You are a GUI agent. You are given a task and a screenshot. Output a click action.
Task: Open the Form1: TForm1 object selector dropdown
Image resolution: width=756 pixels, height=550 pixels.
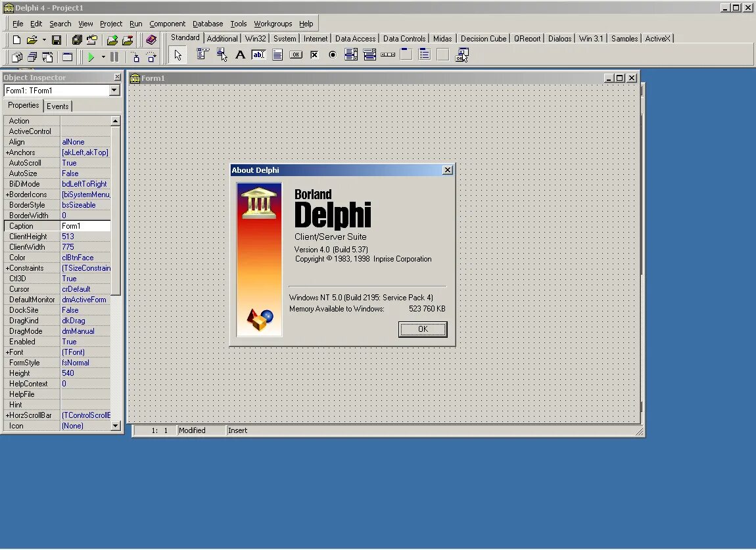(x=114, y=90)
